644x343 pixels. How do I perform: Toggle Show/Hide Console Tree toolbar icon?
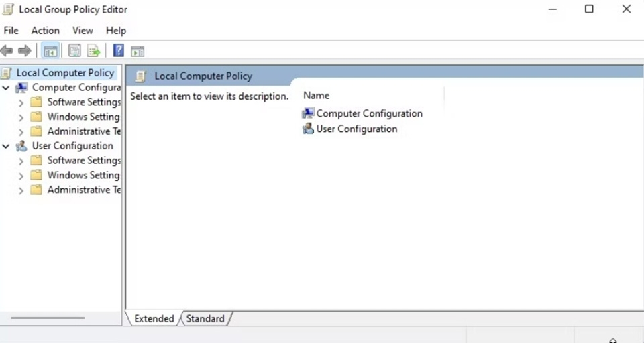tap(50, 52)
